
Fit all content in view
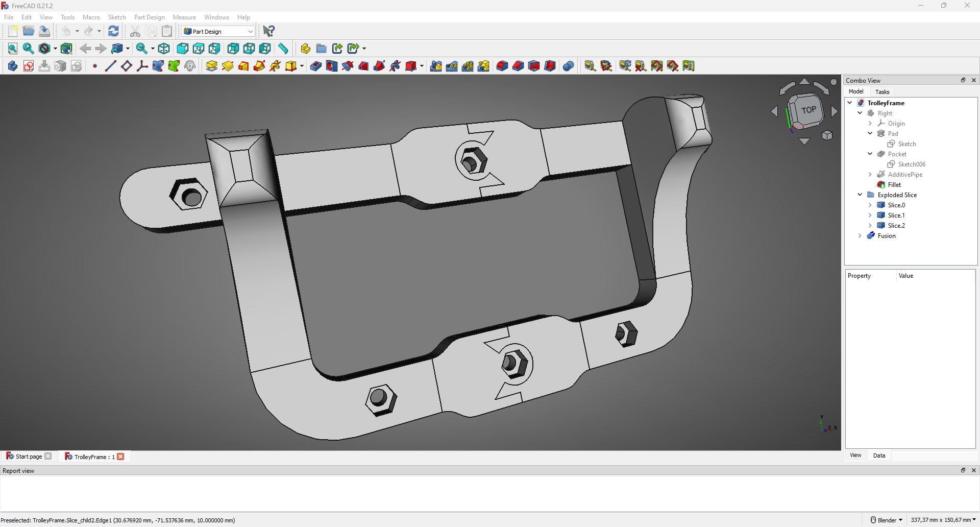coord(13,49)
